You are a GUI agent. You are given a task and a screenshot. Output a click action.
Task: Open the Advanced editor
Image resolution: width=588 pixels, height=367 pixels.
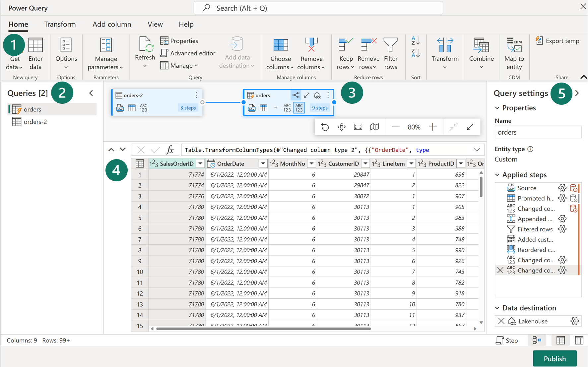click(188, 53)
